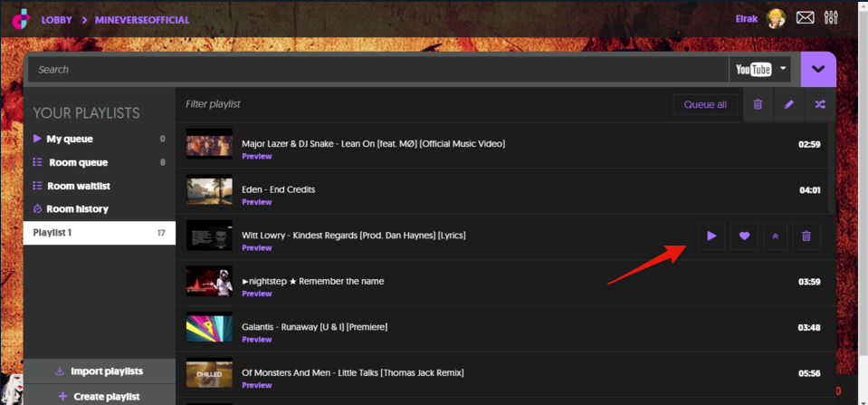The height and width of the screenshot is (405, 868).
Task: Click the Import playlists download icon
Action: (60, 371)
